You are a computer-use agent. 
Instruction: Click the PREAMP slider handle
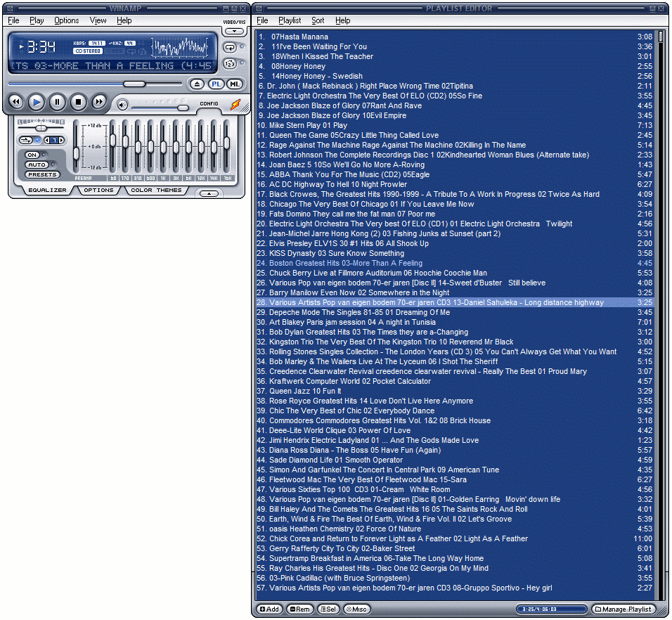[x=77, y=153]
